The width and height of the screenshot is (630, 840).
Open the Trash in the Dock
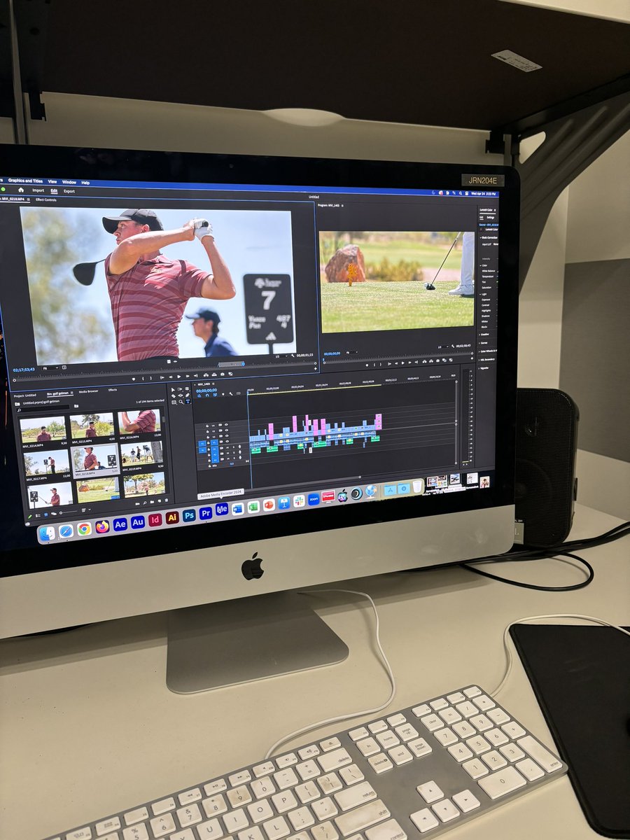[x=417, y=486]
